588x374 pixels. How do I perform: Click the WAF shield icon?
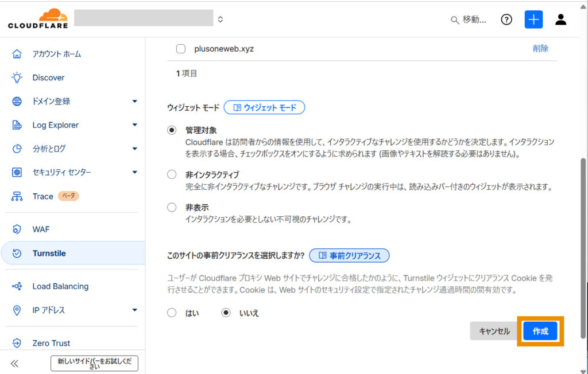(x=17, y=229)
